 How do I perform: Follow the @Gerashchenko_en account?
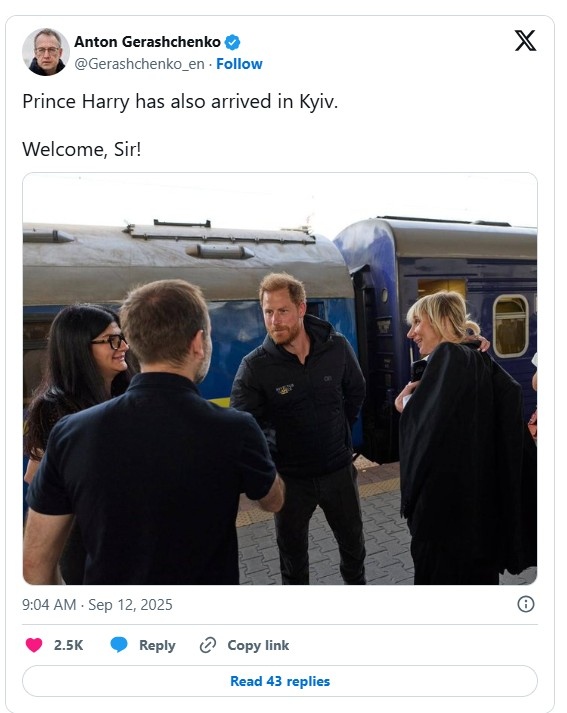tap(239, 64)
